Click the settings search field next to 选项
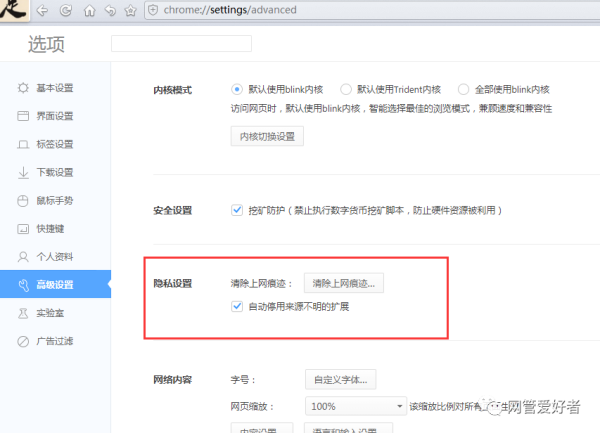This screenshot has height=433, width=600. click(181, 44)
